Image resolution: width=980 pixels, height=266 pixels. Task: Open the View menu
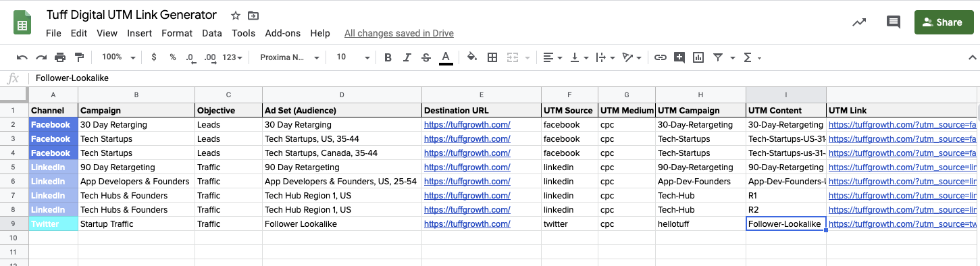coord(107,33)
